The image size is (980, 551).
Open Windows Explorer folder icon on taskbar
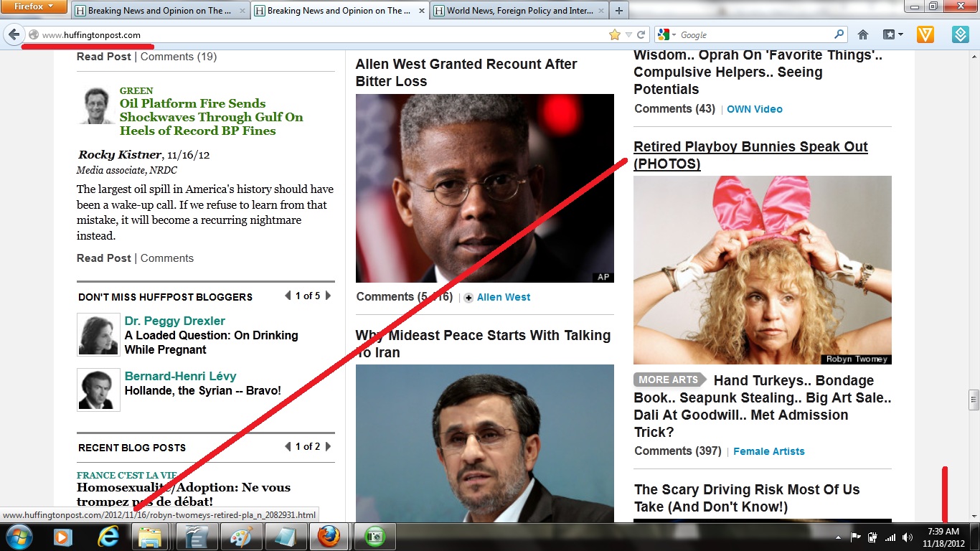[x=151, y=537]
